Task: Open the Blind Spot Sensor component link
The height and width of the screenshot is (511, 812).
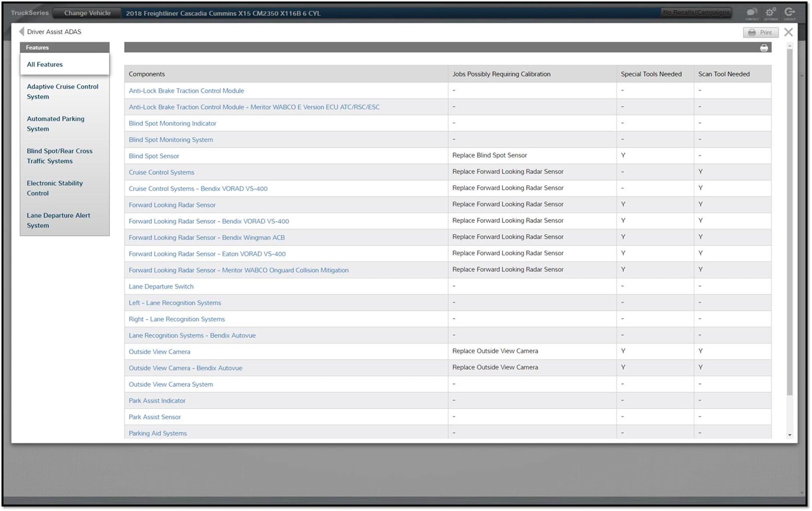Action: point(154,156)
